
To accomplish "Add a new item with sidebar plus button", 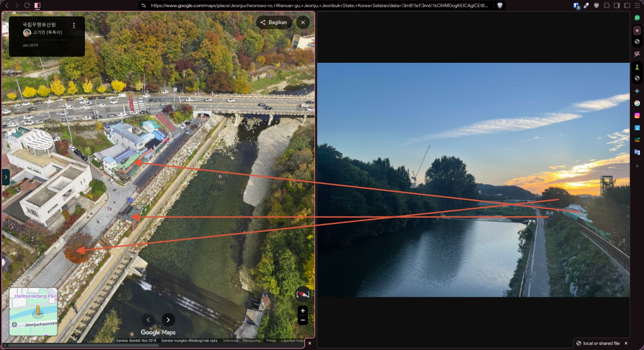I will point(637,166).
